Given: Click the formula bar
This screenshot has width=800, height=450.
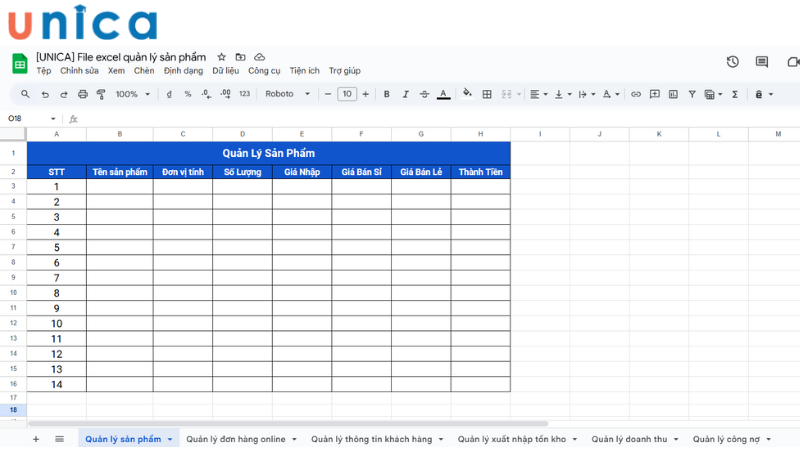Looking at the screenshot, I should (439, 118).
